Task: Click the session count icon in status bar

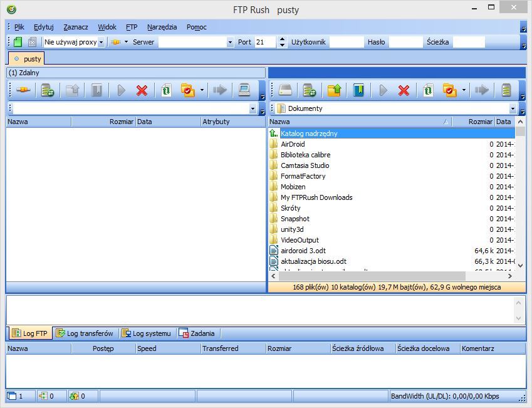Action: (x=12, y=396)
